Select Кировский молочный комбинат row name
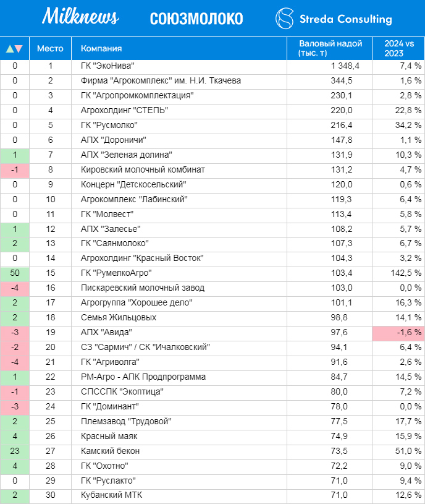The height and width of the screenshot is (504, 425). tap(143, 169)
